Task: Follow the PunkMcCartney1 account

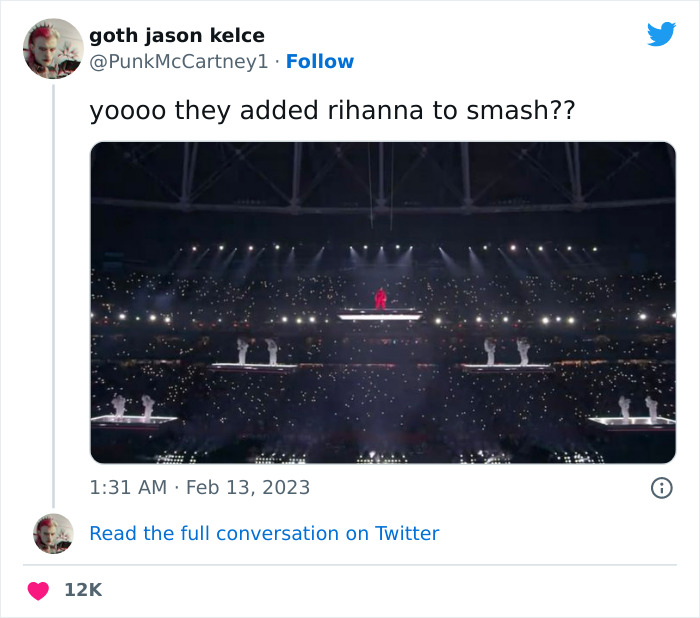Action: [319, 61]
